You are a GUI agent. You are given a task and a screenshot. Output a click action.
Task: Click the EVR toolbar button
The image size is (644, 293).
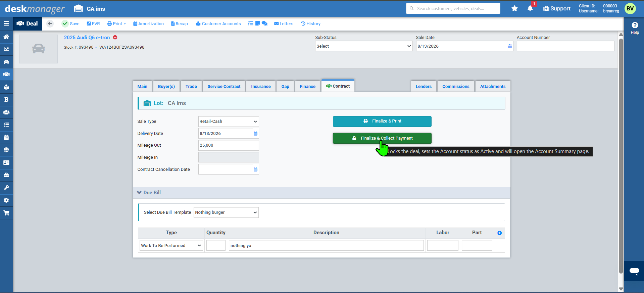93,23
